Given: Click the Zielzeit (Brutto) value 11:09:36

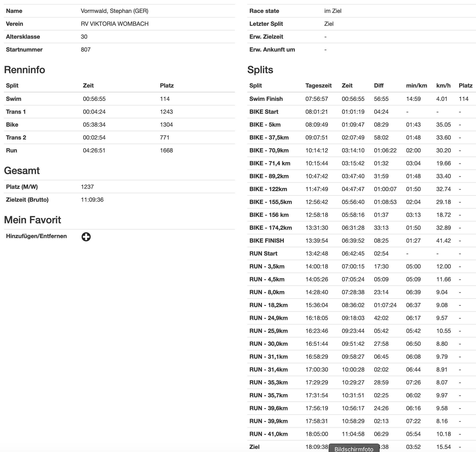Looking at the screenshot, I should point(92,200).
